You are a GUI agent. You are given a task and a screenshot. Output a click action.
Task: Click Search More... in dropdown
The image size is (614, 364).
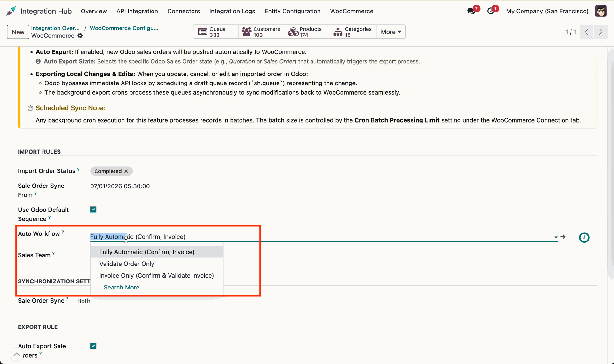(124, 287)
